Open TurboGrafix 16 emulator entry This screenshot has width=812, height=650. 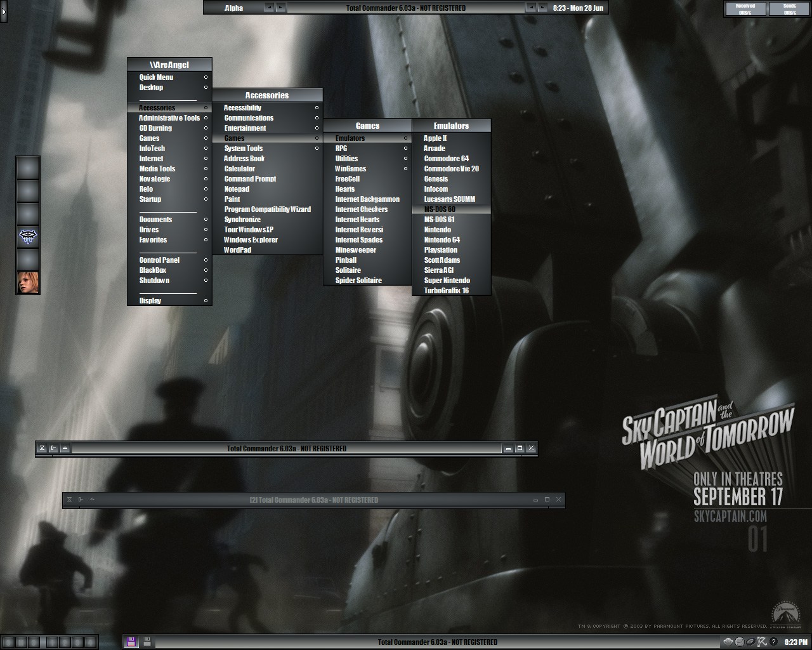coord(451,291)
